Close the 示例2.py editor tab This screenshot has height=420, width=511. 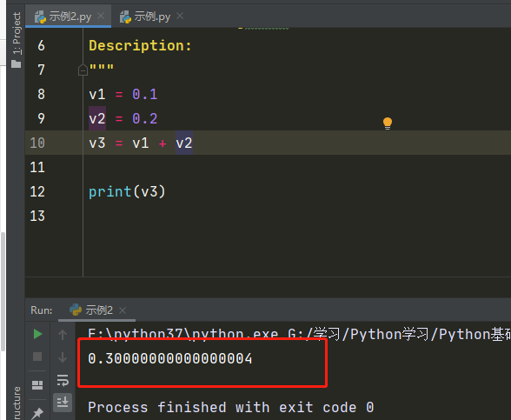coord(101,16)
